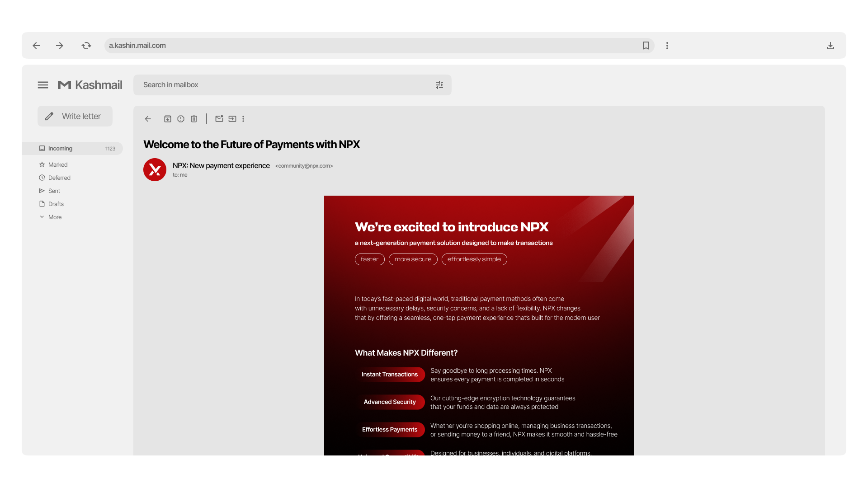Image resolution: width=868 pixels, height=488 pixels.
Task: Go back to the inbox list
Action: pyautogui.click(x=148, y=119)
